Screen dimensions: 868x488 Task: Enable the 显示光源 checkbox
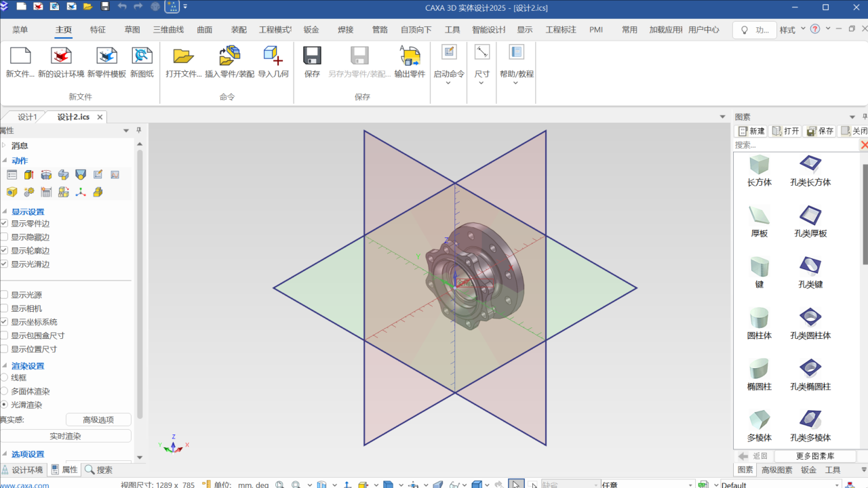(x=4, y=295)
